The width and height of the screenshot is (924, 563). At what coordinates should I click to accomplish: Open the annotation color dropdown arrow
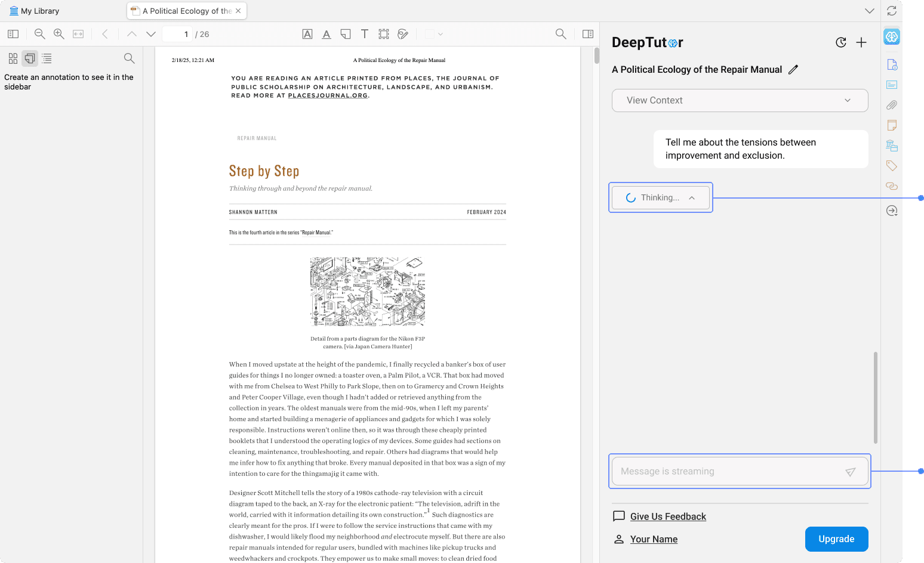441,34
